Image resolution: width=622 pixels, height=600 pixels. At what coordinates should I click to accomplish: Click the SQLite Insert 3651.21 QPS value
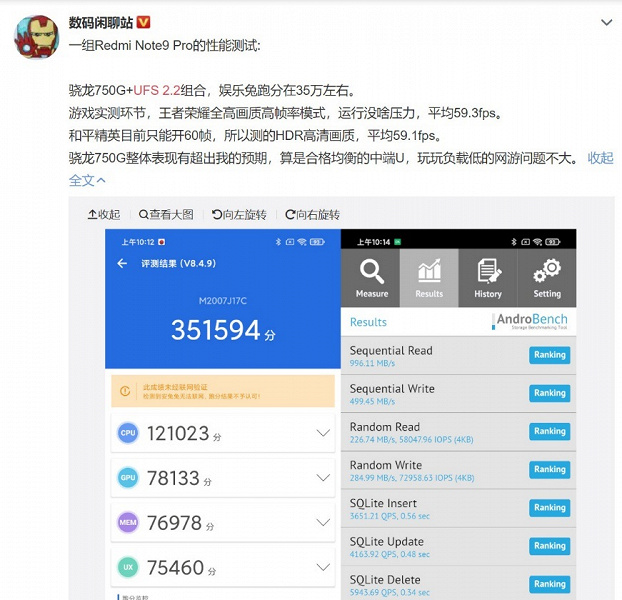(x=390, y=516)
